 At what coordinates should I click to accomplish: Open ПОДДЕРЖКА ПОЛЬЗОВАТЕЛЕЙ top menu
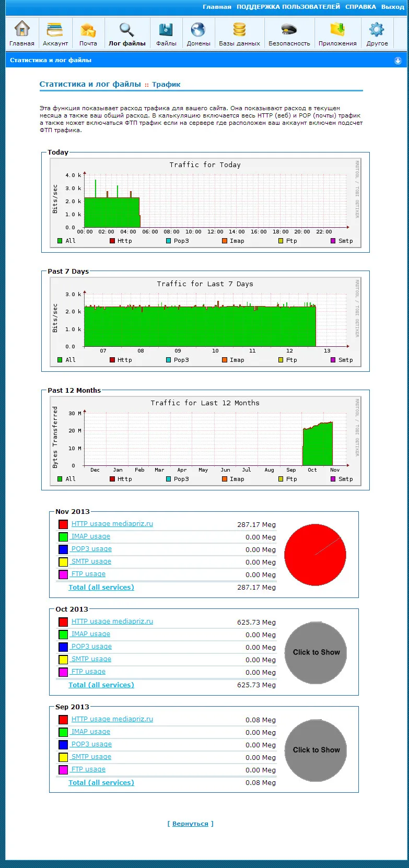click(x=288, y=7)
